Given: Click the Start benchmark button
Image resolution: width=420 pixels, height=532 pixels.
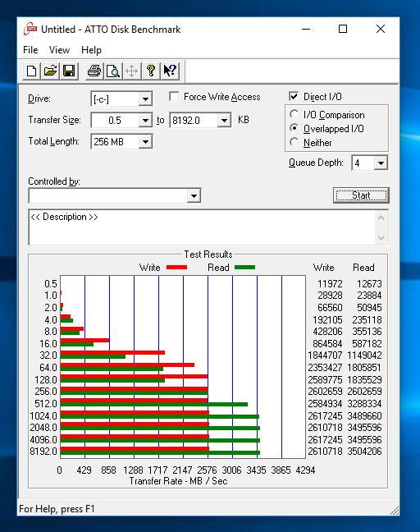Looking at the screenshot, I should coord(361,195).
